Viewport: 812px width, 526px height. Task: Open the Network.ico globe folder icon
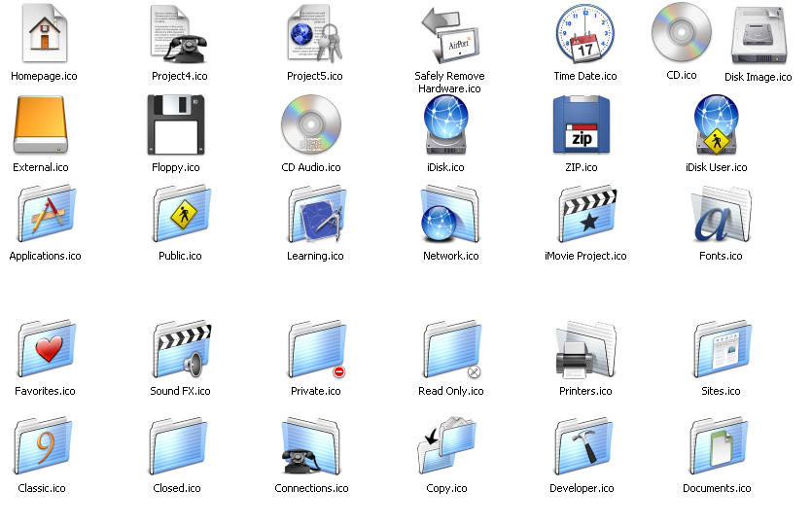point(449,213)
